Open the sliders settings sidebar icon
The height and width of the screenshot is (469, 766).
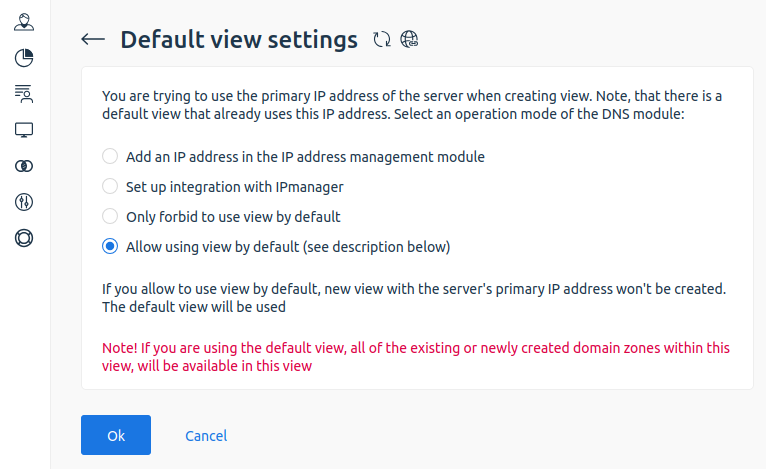point(24,202)
